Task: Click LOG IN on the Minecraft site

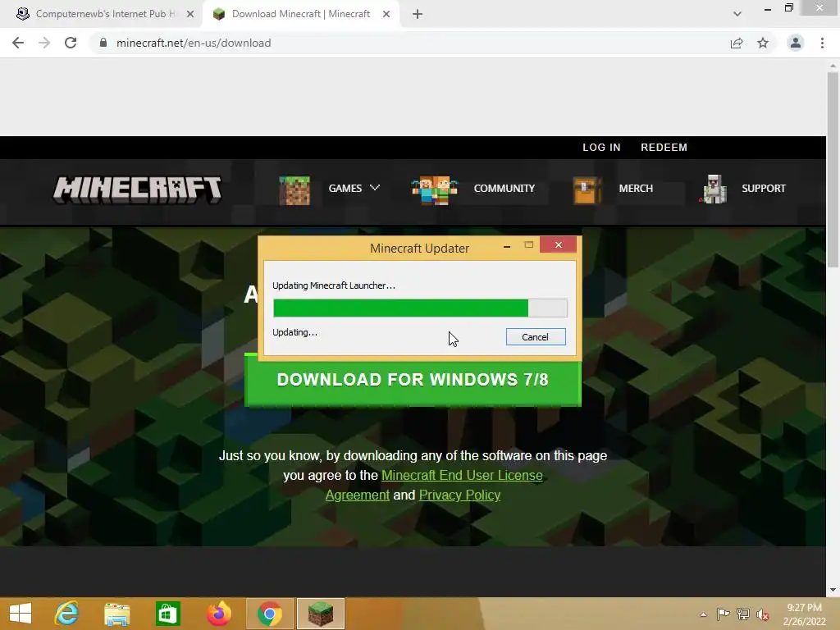Action: (601, 148)
